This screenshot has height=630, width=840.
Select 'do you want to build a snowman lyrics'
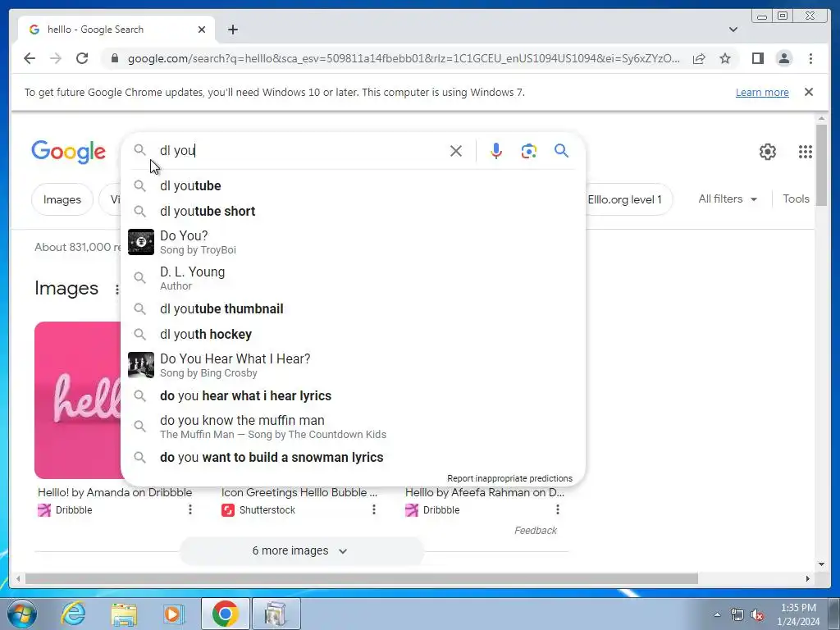click(353, 458)
